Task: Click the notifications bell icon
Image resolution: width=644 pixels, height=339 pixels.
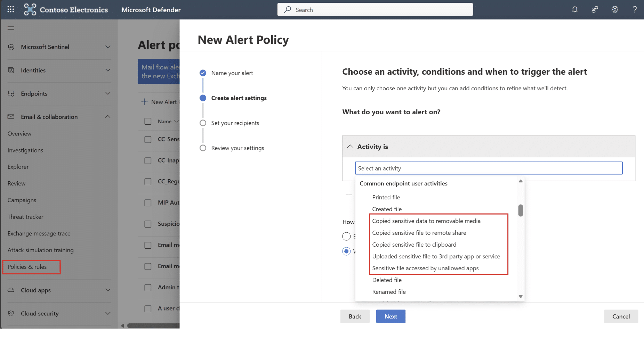Action: pos(575,9)
